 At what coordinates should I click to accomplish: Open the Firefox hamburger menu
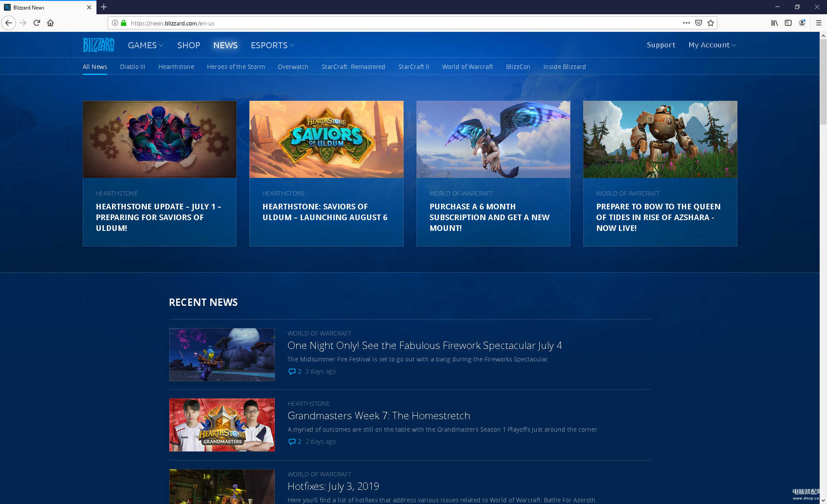(818, 23)
